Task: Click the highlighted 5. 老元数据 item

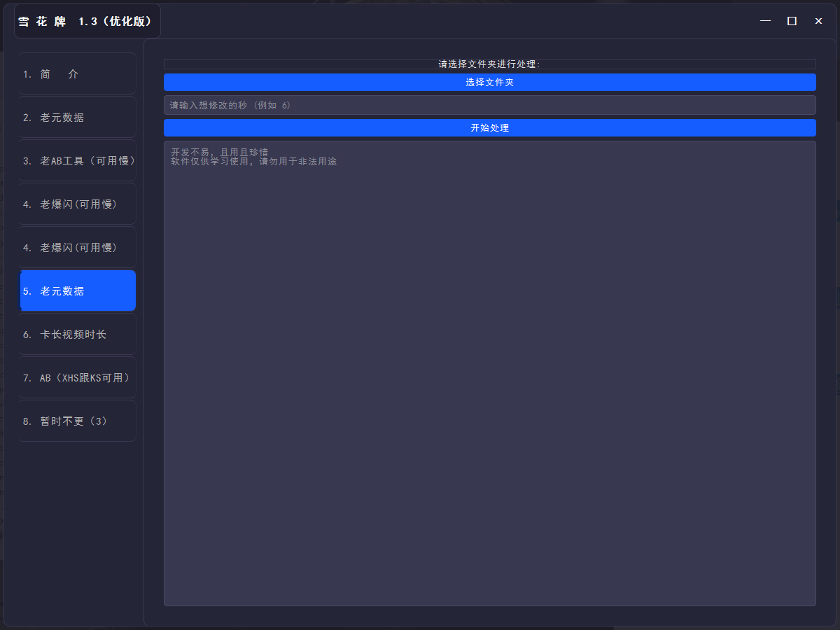Action: (77, 290)
